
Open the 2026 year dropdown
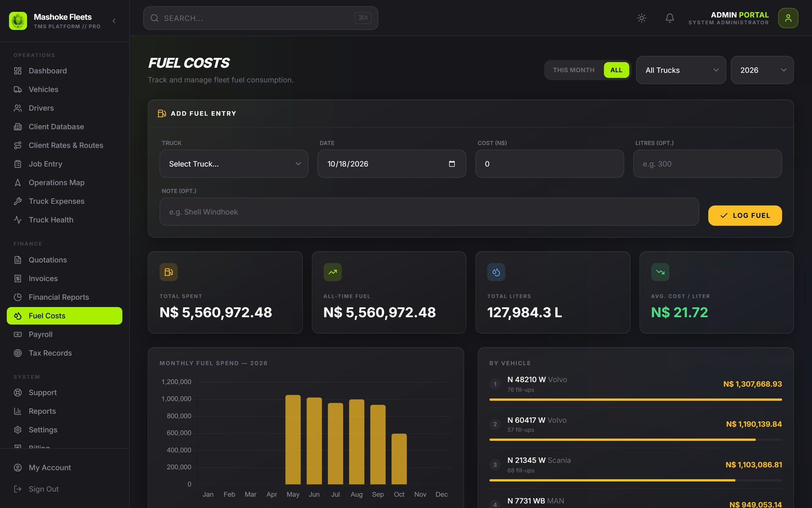[762, 70]
